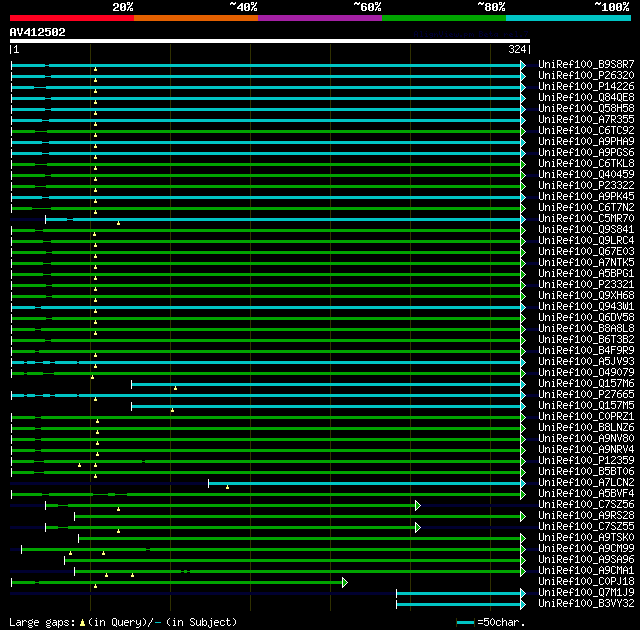
Task: Select UniRef100_Q40459 hit name
Action: click(x=586, y=175)
